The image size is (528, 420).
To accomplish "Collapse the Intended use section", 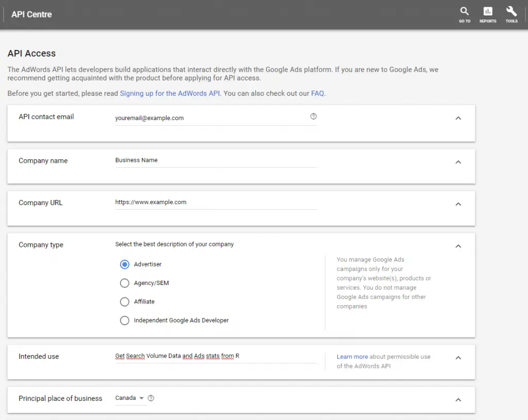I will [x=458, y=358].
